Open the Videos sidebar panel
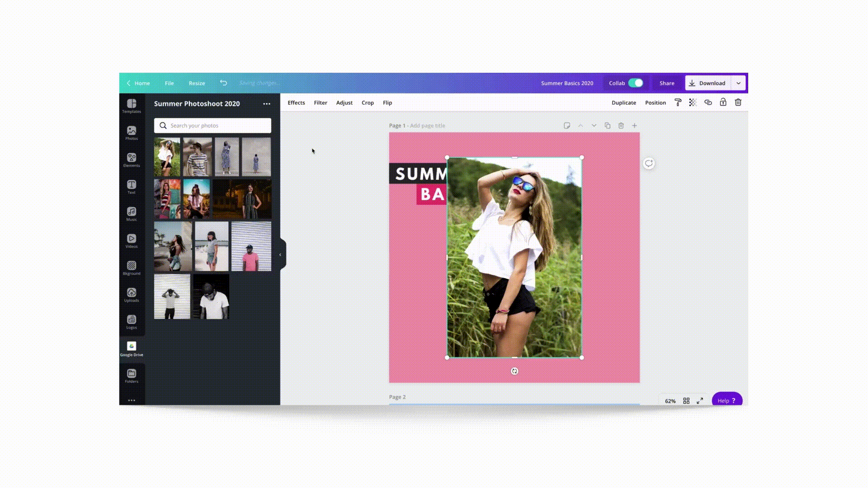 (x=132, y=241)
